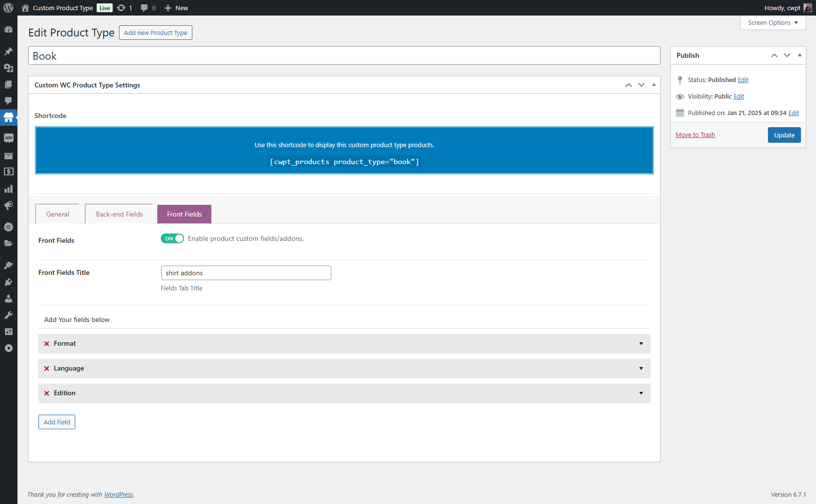
Task: Edit the publish Status
Action: coord(743,80)
